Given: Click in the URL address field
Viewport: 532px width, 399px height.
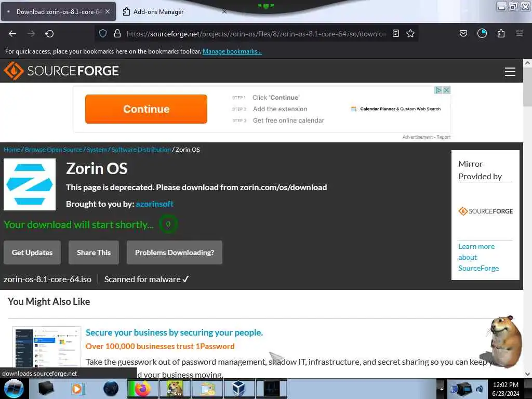Looking at the screenshot, I should click(x=256, y=34).
